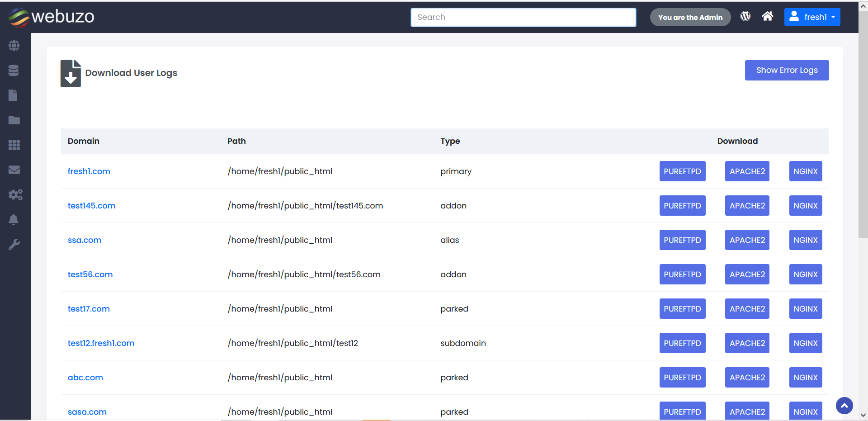868x421 pixels.
Task: Expand the fresh1 user dropdown
Action: pyautogui.click(x=812, y=17)
